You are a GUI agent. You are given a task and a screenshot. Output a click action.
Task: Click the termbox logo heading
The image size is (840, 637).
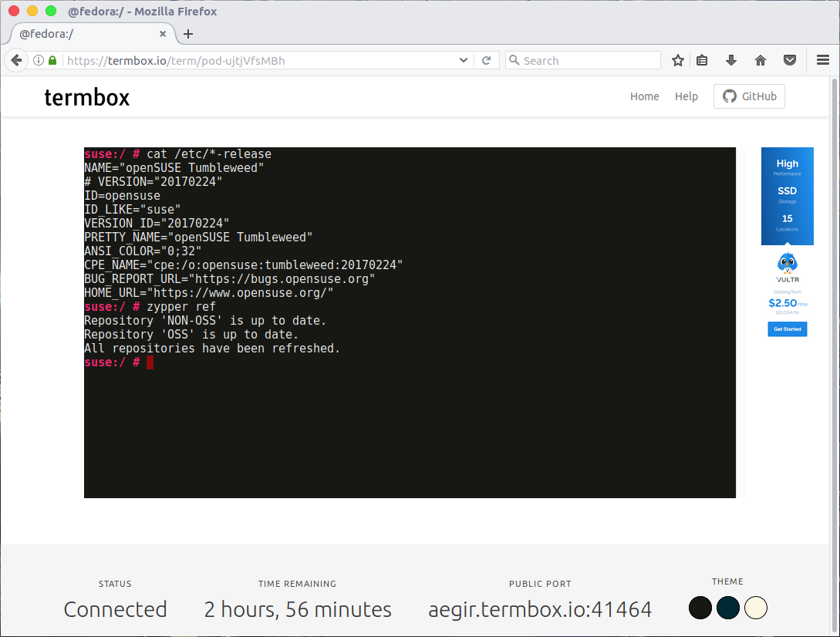pyautogui.click(x=87, y=97)
